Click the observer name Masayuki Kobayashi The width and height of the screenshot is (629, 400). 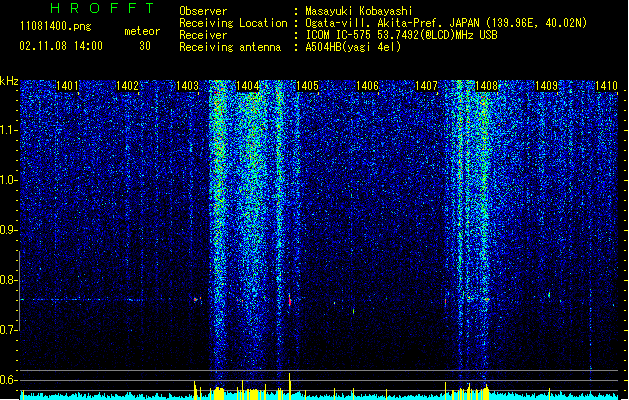click(x=359, y=11)
